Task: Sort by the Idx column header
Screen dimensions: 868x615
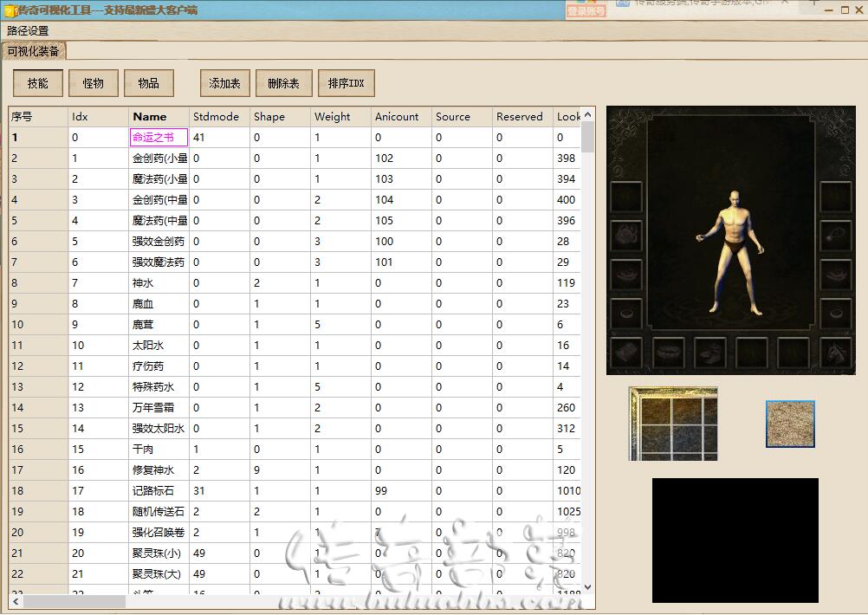Action: click(x=99, y=117)
